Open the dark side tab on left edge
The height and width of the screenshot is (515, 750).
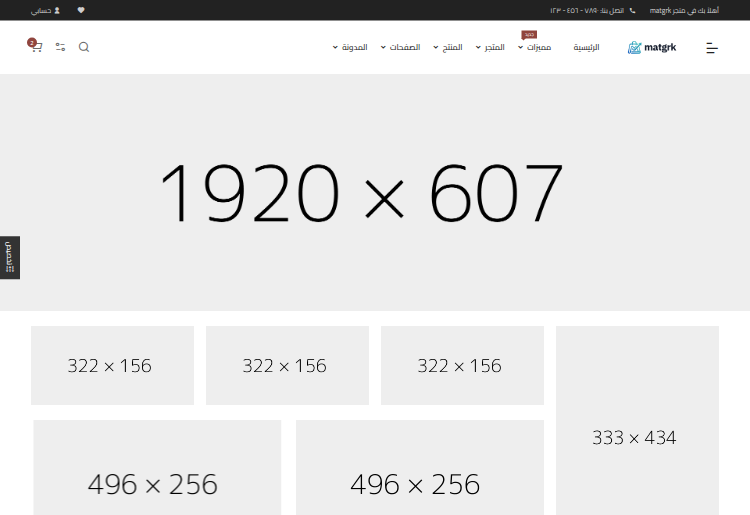(x=10, y=257)
